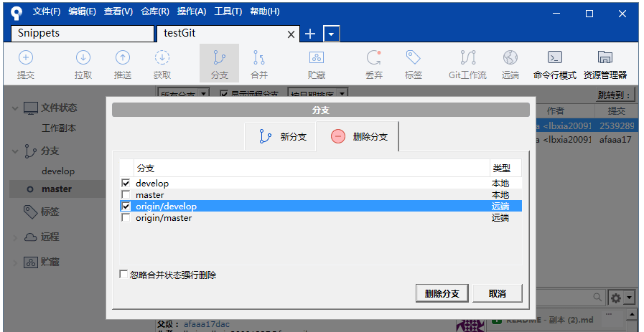This screenshot has width=644, height=332.
Task: Click the Stash (贮藏) toolbar icon
Action: pyautogui.click(x=317, y=57)
